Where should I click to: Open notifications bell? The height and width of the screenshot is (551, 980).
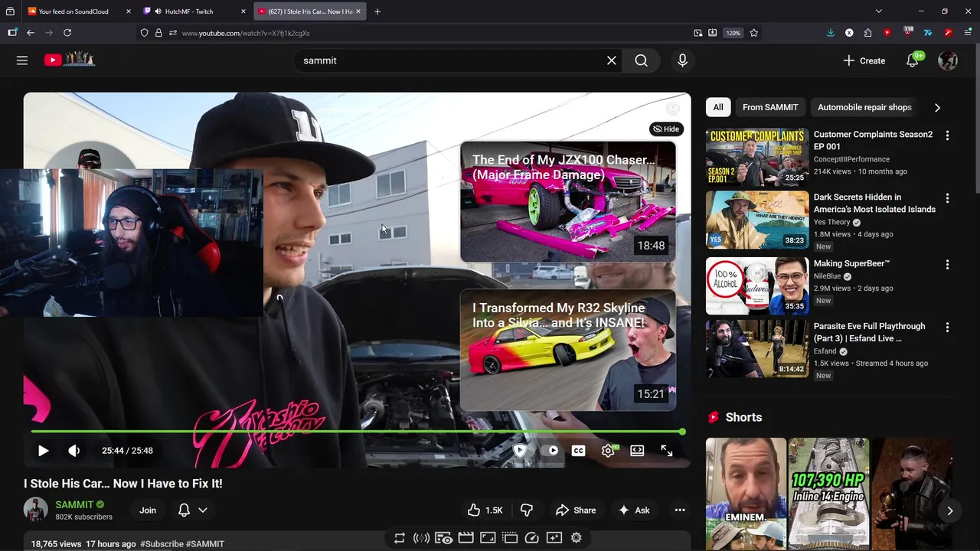(913, 60)
